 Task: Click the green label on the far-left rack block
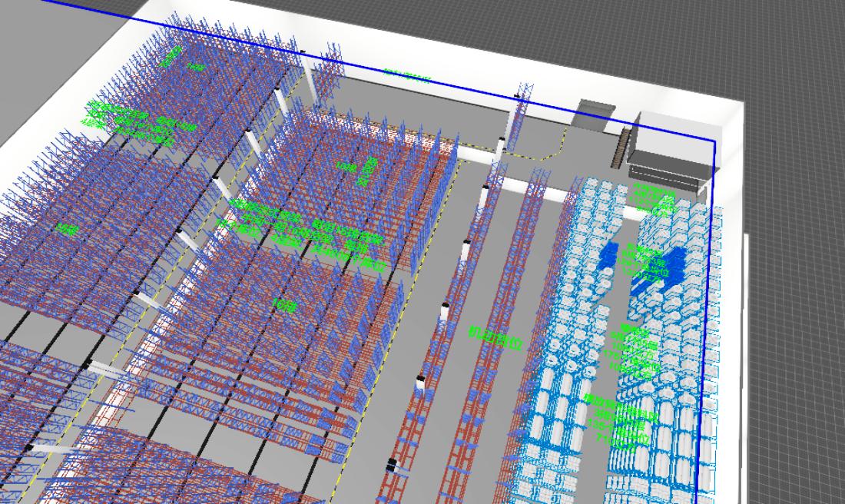68,229
